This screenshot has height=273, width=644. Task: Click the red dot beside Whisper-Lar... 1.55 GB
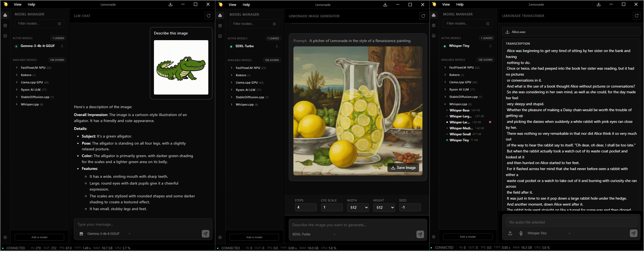click(490, 122)
